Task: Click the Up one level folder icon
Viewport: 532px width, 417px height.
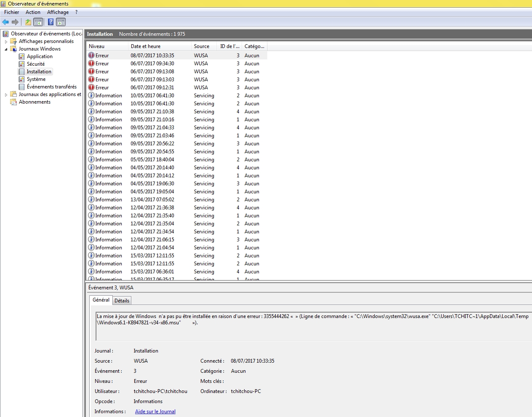Action: pos(28,22)
